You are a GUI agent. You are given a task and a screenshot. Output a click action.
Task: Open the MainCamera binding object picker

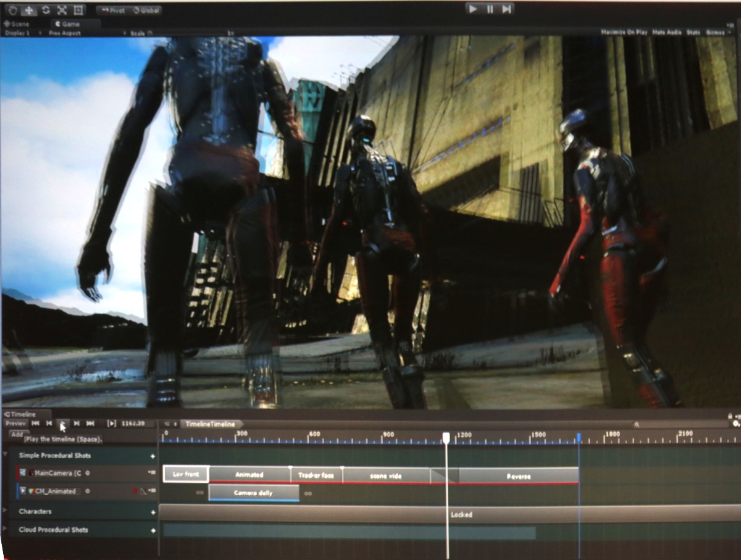[88, 474]
